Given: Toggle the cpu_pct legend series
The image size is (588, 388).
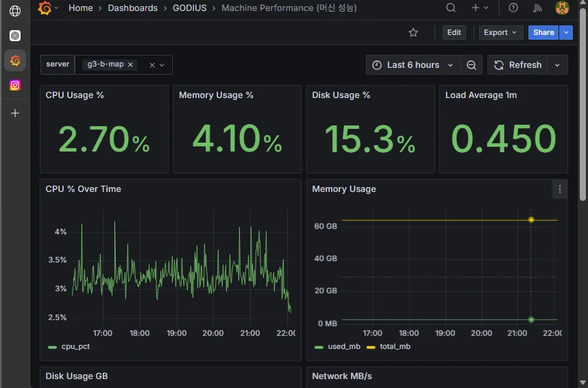Looking at the screenshot, I should pyautogui.click(x=75, y=346).
